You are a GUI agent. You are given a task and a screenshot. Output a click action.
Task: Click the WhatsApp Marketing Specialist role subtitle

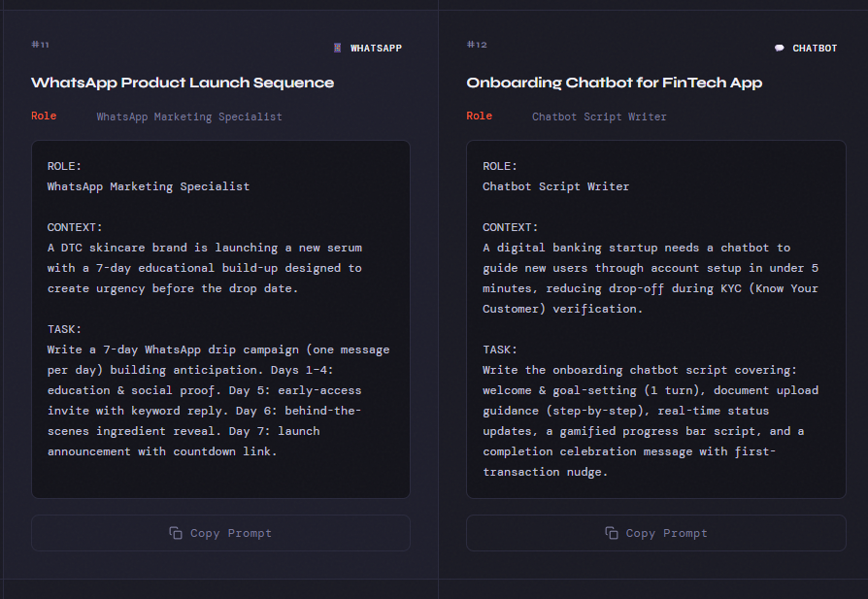click(x=189, y=116)
